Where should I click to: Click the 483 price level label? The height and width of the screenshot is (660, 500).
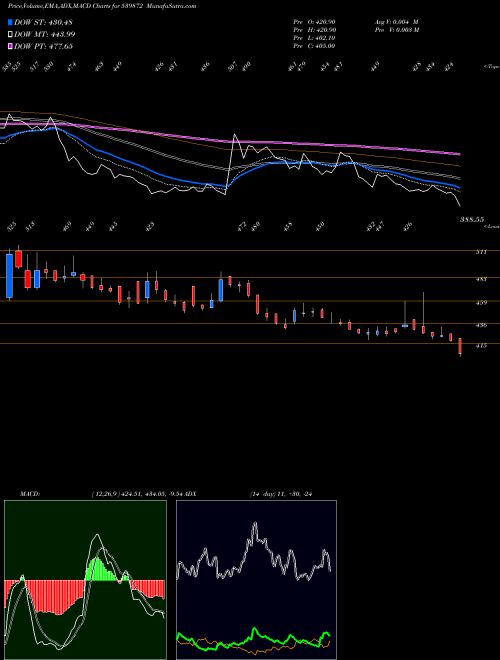[481, 279]
